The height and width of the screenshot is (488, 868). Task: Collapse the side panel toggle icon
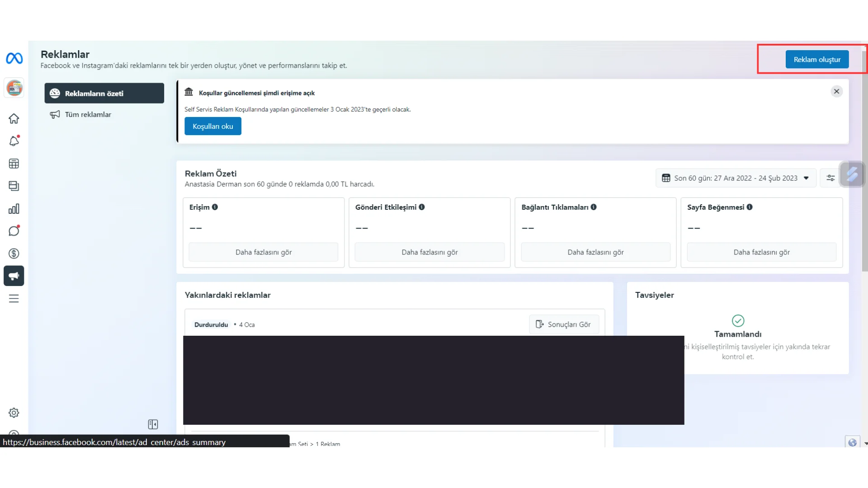pos(153,424)
